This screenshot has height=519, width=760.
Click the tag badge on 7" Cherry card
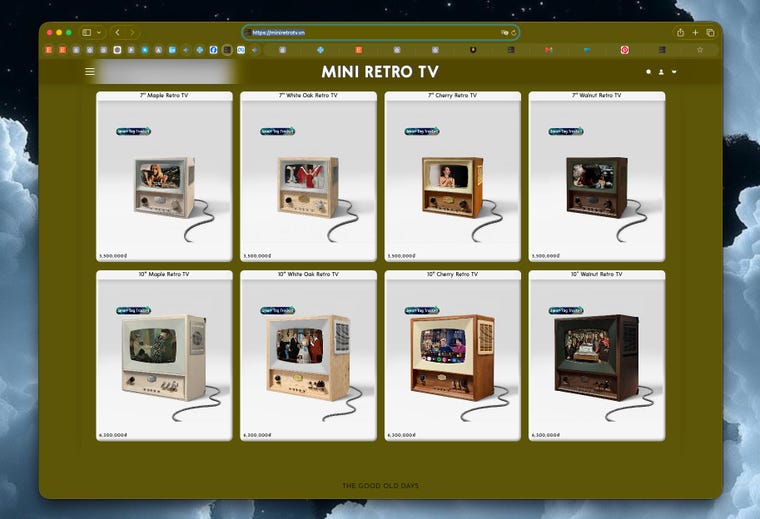(x=422, y=131)
